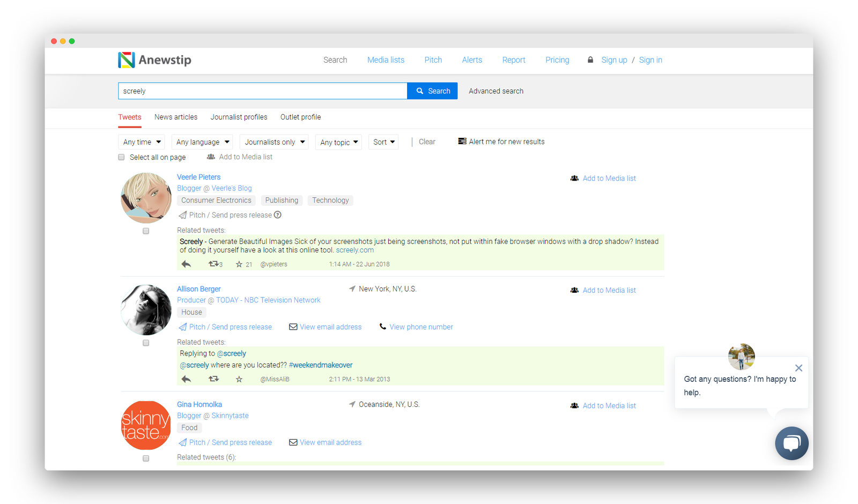Click the Anewstip logo
Screen dimensions: 858x504
(154, 60)
